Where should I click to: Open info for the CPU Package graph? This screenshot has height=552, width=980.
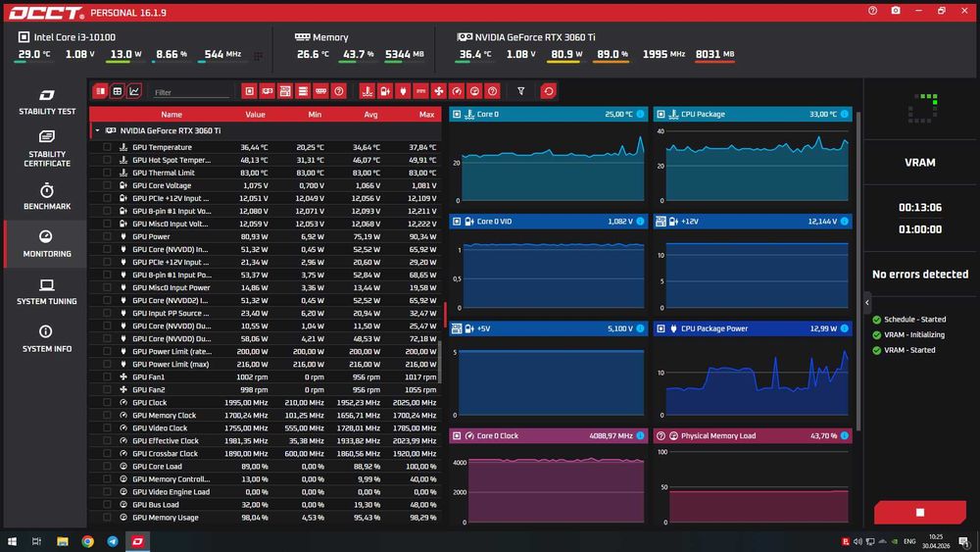(845, 114)
